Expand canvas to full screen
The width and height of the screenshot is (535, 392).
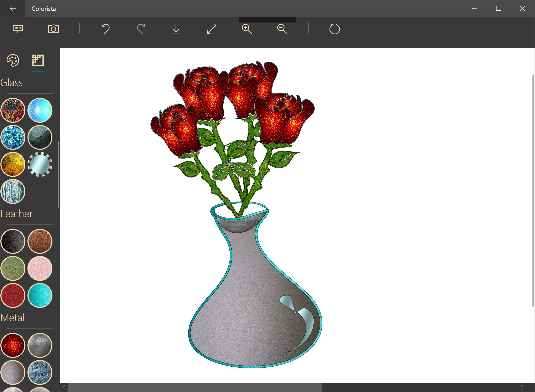coord(212,29)
